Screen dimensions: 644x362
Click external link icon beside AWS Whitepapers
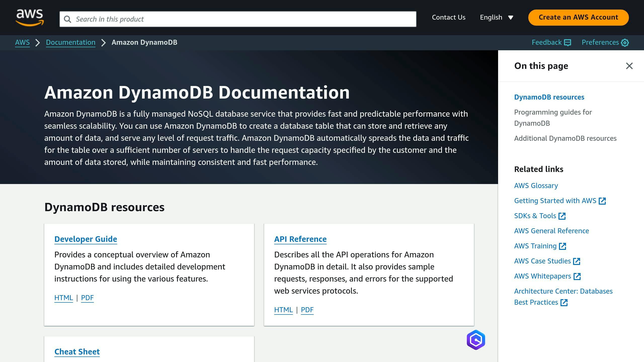pos(577,276)
